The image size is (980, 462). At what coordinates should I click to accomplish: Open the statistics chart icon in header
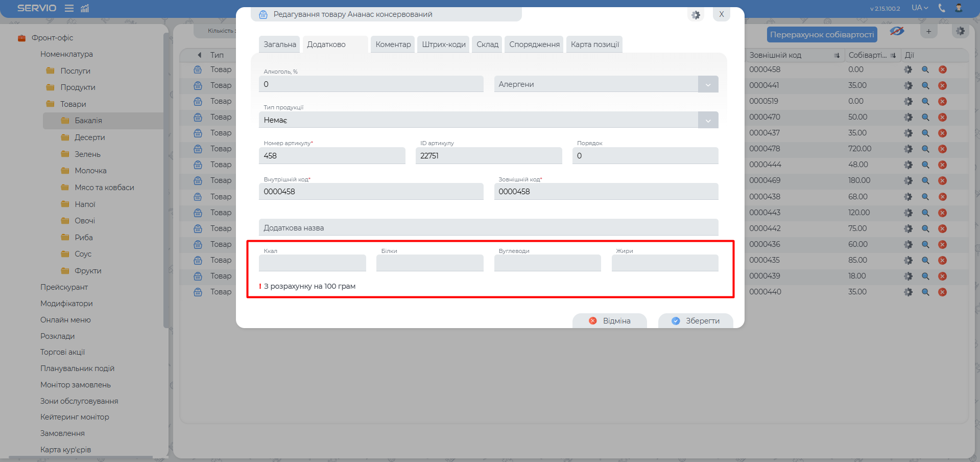pyautogui.click(x=85, y=8)
